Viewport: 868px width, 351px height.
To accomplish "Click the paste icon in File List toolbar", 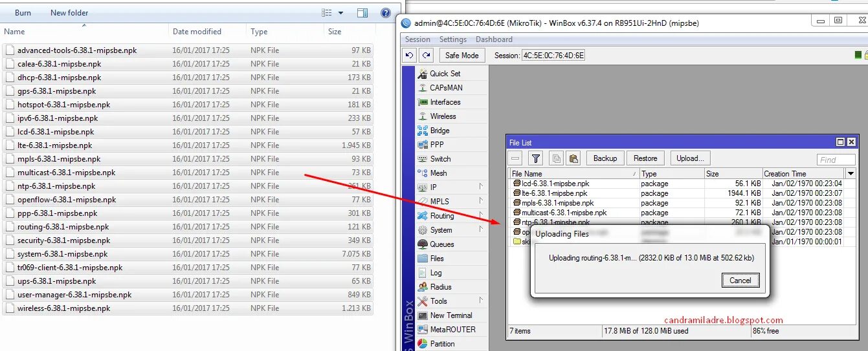I will (573, 158).
